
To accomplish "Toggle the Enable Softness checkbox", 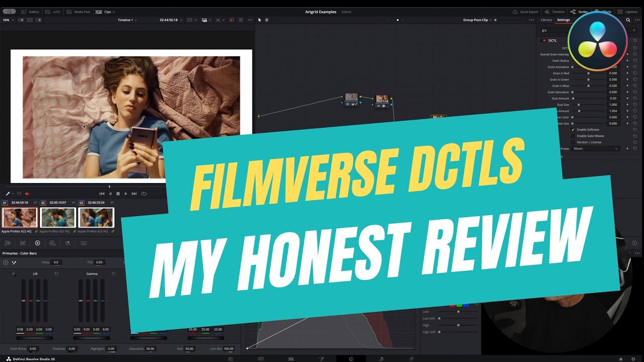I will [x=573, y=130].
